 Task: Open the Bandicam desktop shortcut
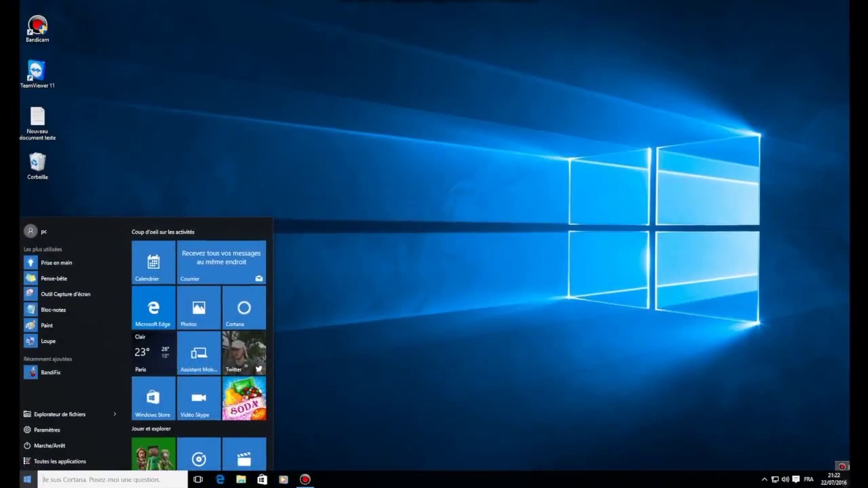37,29
